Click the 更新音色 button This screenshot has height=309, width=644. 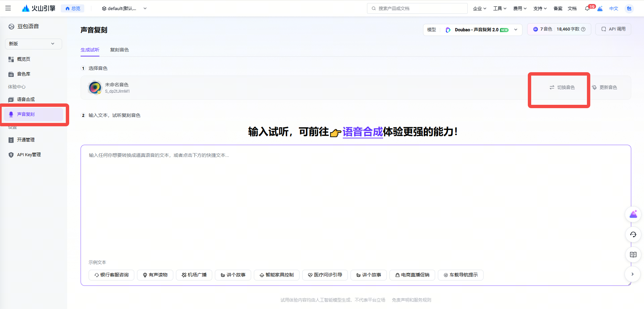(604, 87)
